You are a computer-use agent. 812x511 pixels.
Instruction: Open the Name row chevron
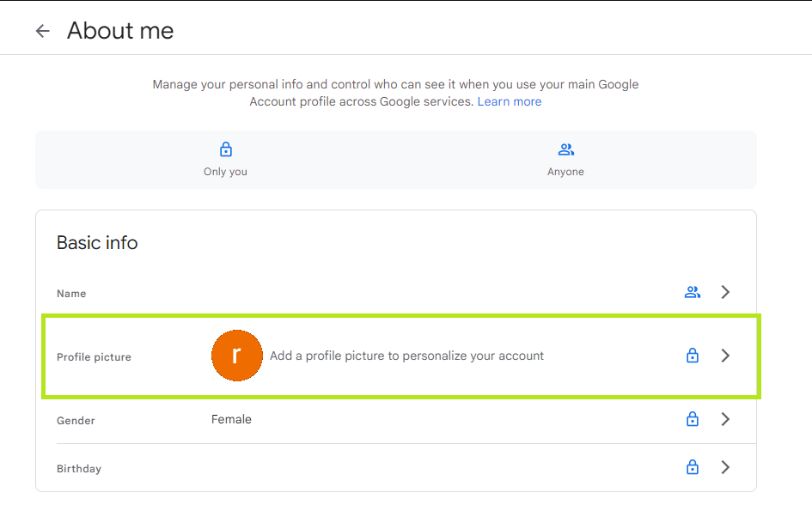point(725,292)
